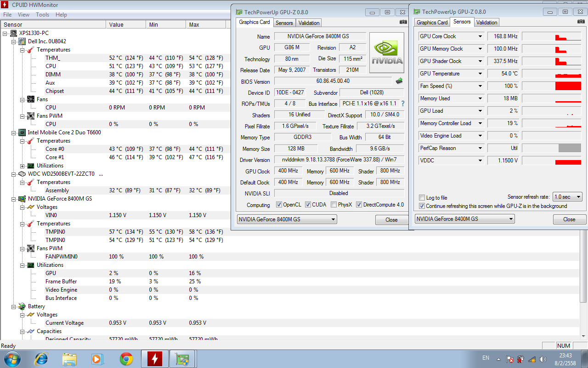588x368 pixels.
Task: Open the Windows Start menu
Action: tap(12, 359)
